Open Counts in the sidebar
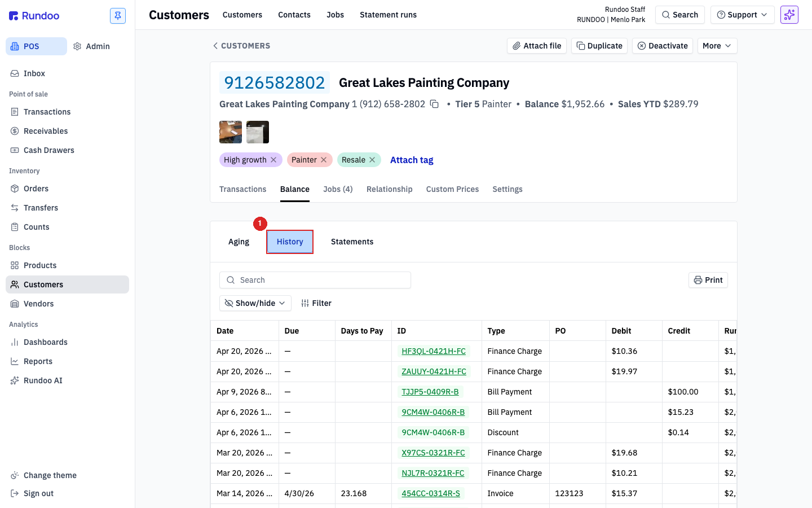Screen dimensions: 812x508 pos(68,227)
